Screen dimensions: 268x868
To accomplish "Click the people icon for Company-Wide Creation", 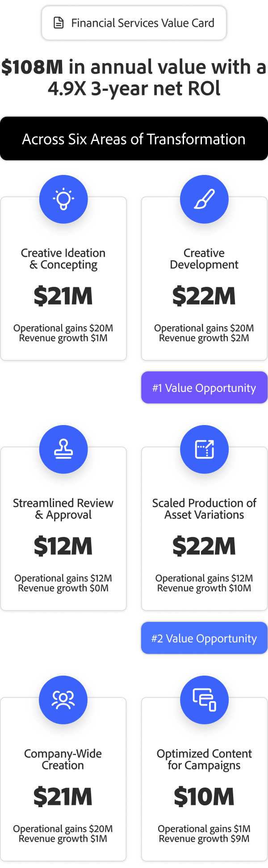I will 63,700.
